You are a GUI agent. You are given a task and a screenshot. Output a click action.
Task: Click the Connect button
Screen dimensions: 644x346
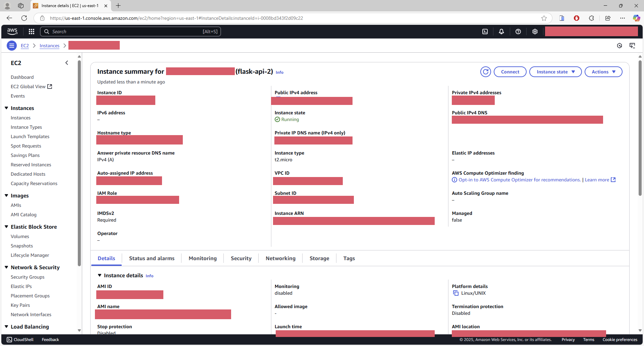pos(510,72)
